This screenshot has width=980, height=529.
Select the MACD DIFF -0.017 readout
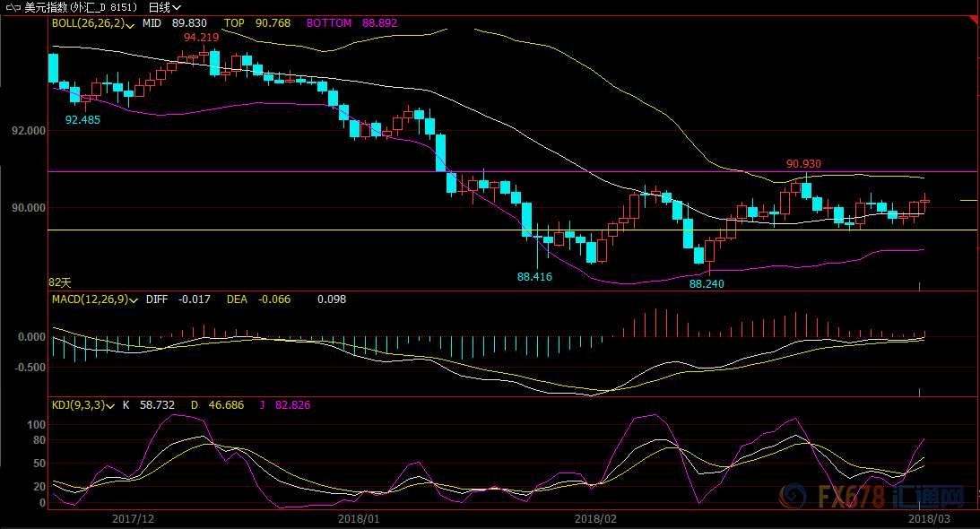click(178, 299)
